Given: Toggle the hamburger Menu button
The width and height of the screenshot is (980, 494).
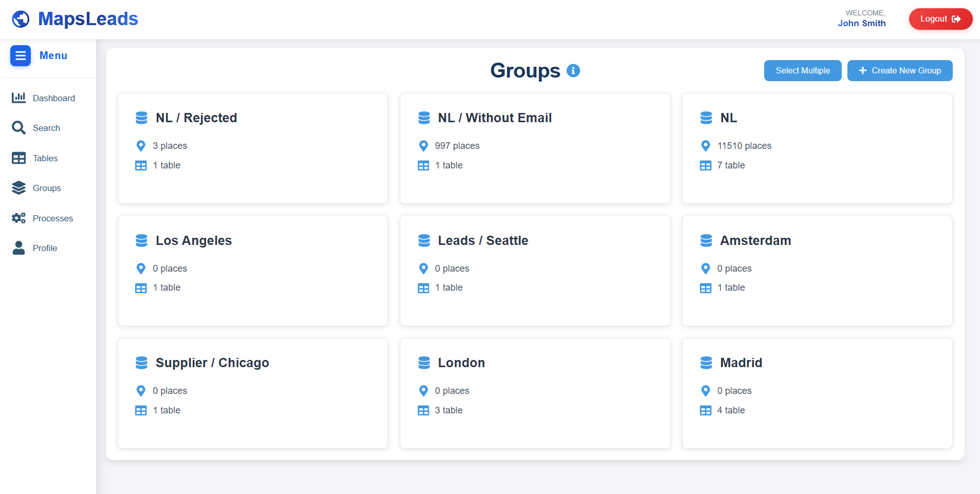Looking at the screenshot, I should click(21, 55).
